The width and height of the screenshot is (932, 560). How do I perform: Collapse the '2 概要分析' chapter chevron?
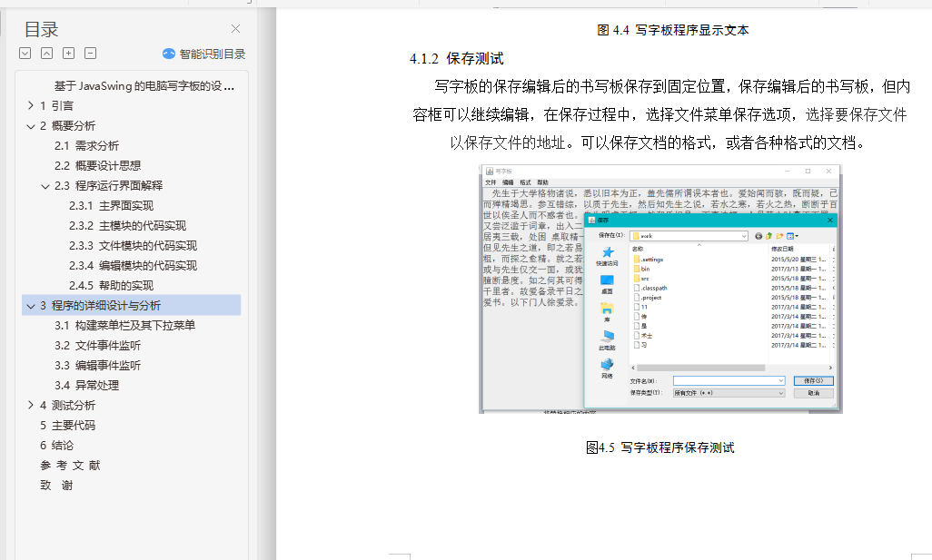pyautogui.click(x=30, y=126)
